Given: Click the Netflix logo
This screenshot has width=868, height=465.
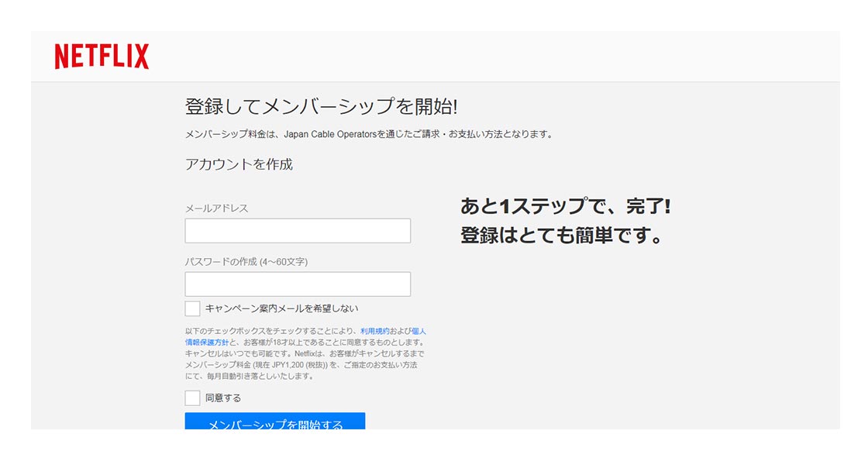Looking at the screenshot, I should tap(102, 57).
